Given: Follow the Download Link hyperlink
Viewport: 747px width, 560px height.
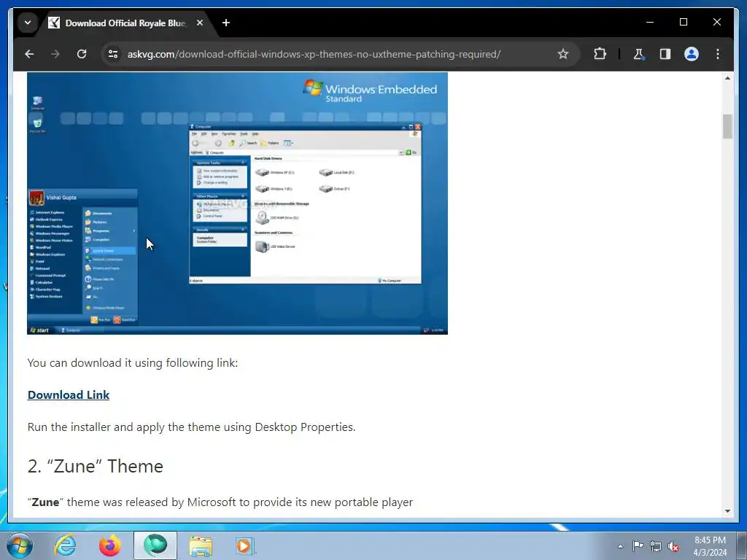Looking at the screenshot, I should coord(69,394).
